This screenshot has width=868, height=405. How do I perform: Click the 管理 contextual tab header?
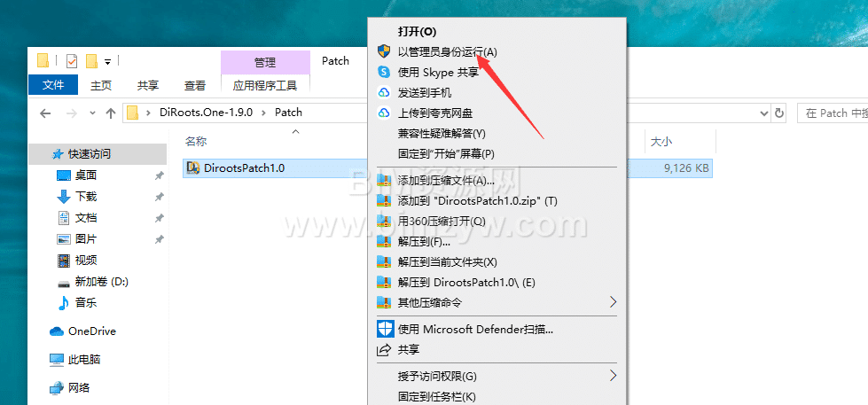pos(265,63)
